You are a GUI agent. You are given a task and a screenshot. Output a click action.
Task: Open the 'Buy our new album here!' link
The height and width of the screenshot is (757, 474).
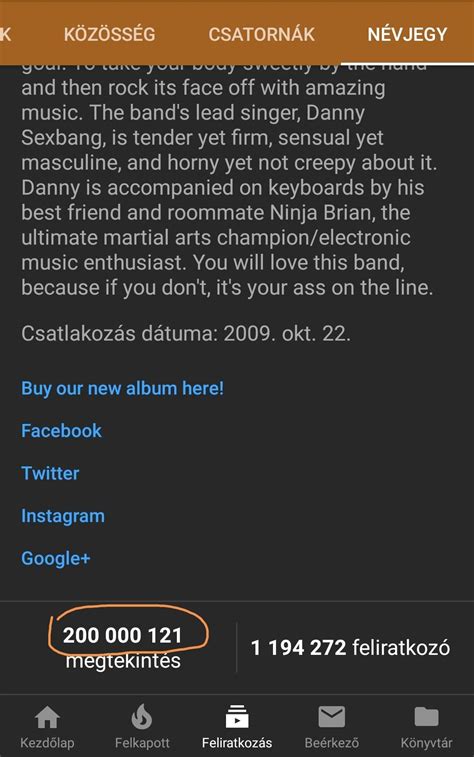coord(123,388)
